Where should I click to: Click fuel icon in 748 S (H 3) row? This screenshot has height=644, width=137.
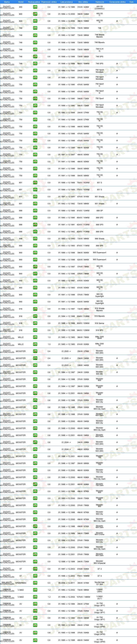(x=35, y=50)
